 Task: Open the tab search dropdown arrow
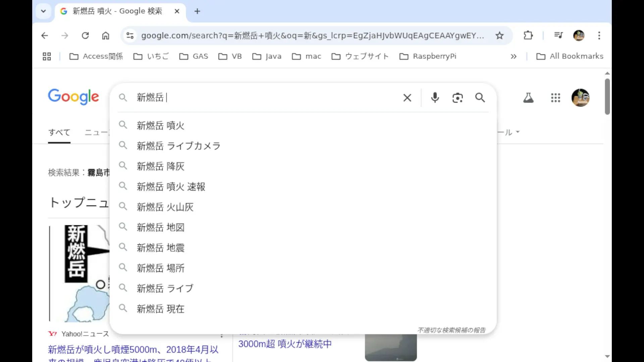43,11
